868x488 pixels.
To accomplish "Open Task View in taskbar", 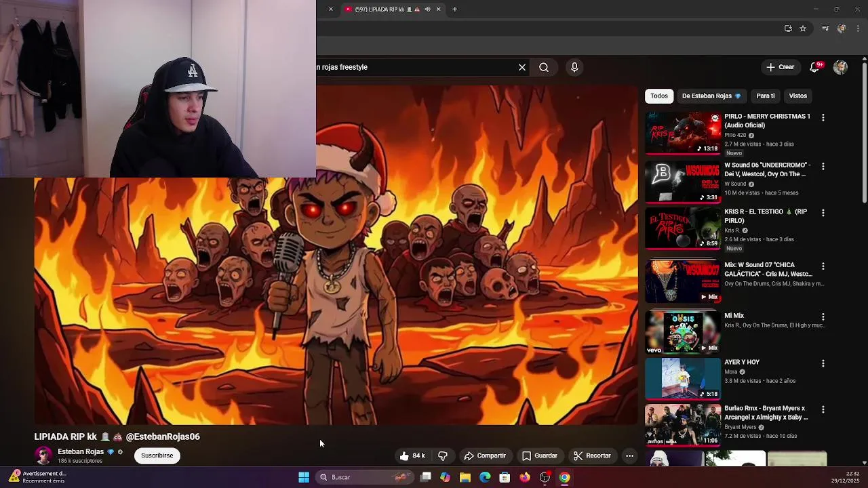I will [x=425, y=477].
